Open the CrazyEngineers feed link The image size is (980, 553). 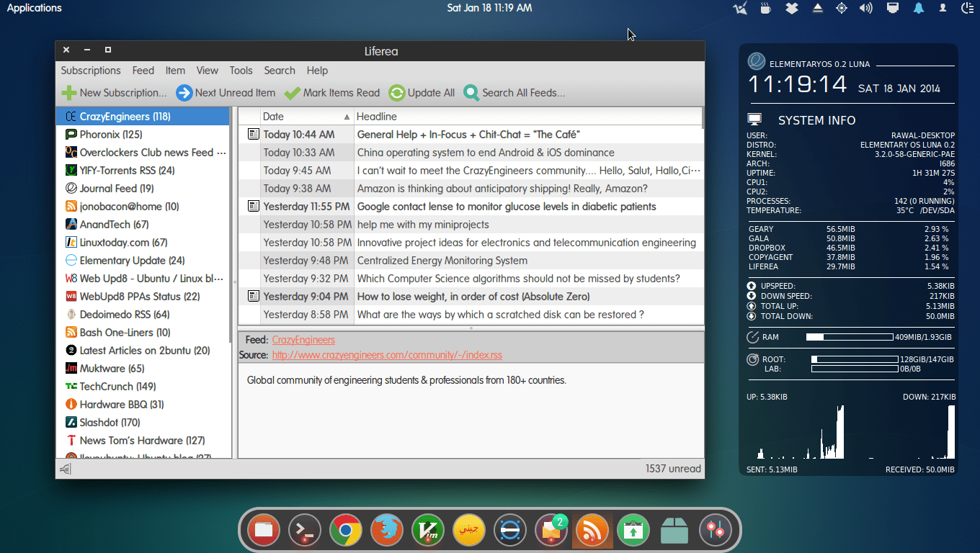pos(303,340)
